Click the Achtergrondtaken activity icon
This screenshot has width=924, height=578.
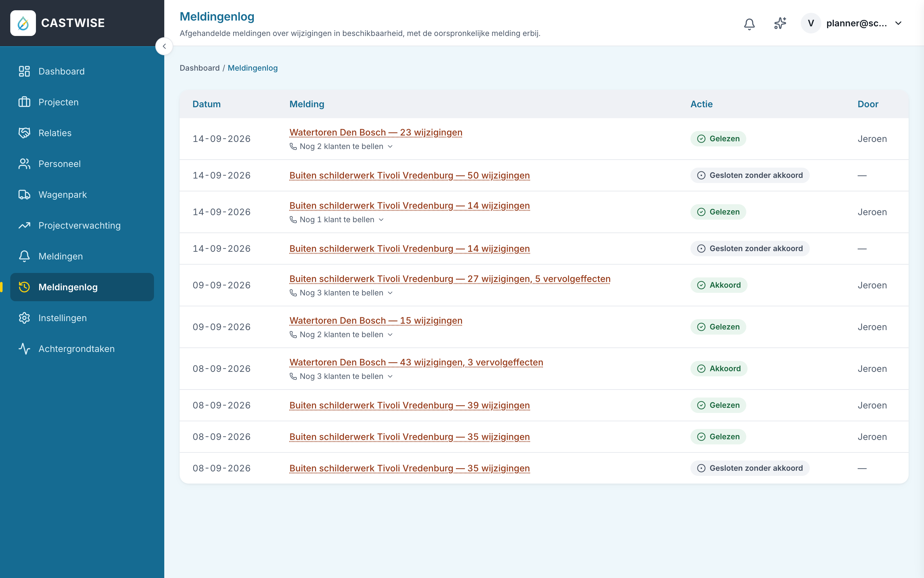coord(24,349)
